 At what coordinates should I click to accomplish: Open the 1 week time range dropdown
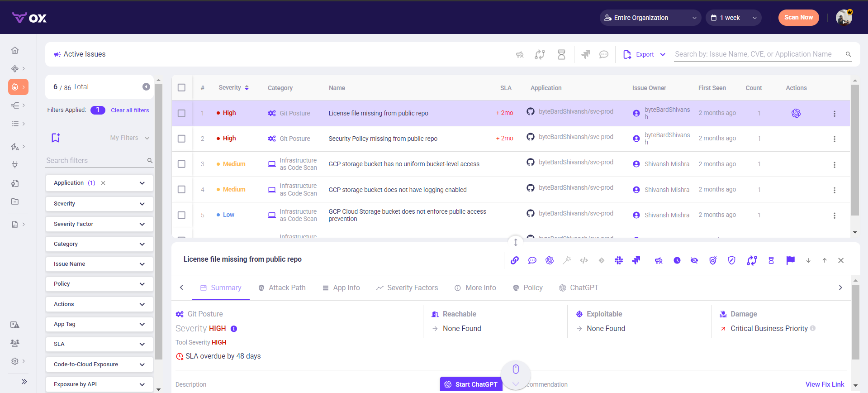(733, 18)
